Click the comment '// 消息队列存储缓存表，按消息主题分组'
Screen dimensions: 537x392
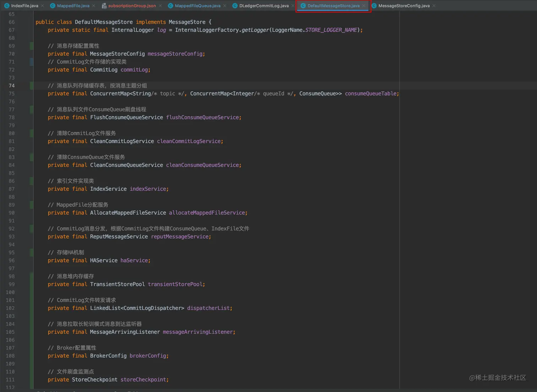click(97, 85)
